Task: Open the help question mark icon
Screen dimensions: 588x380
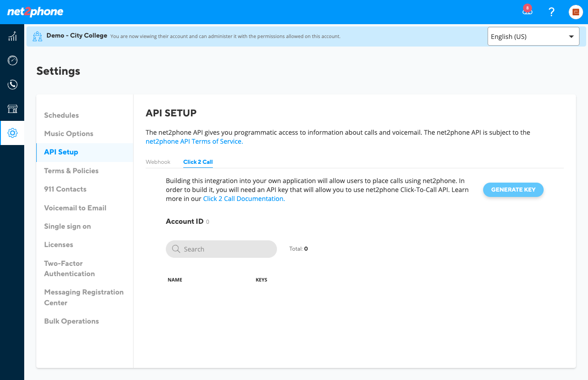Action: point(552,12)
